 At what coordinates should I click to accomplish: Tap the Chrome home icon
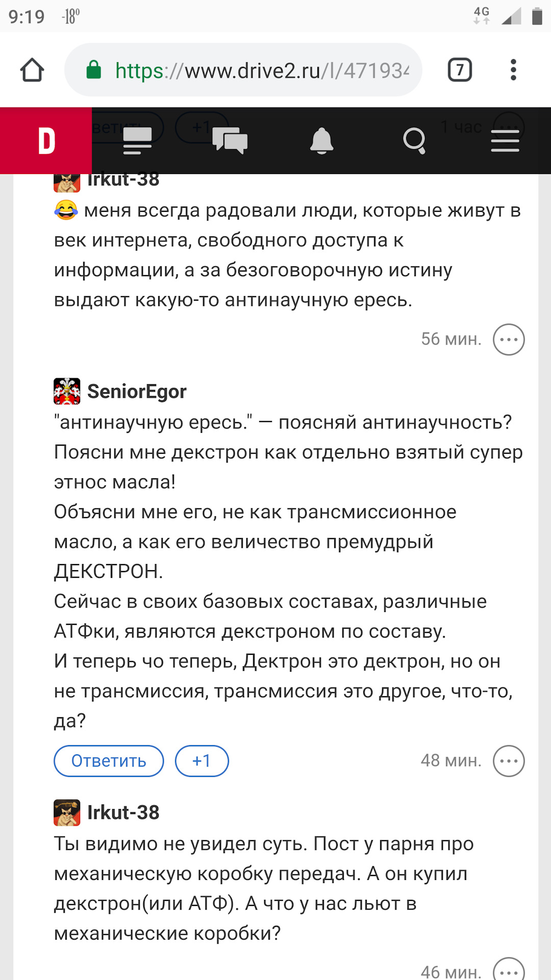click(32, 70)
